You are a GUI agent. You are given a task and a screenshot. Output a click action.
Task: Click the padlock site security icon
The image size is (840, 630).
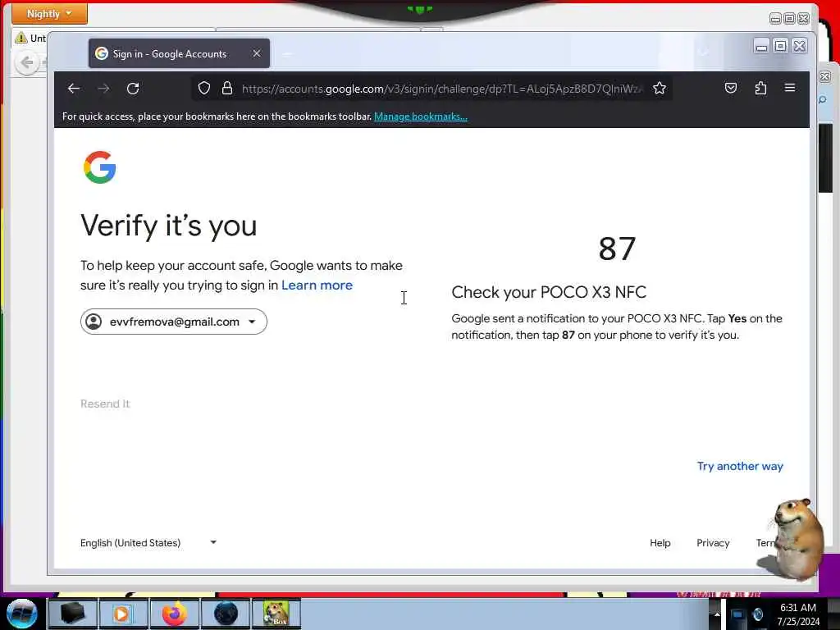coord(227,88)
